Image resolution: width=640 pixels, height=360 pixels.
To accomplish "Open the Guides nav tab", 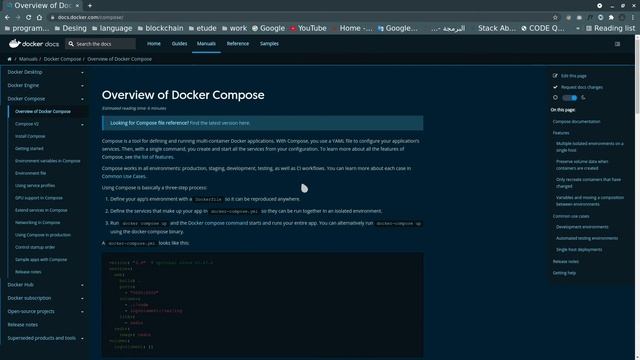I will click(x=179, y=44).
